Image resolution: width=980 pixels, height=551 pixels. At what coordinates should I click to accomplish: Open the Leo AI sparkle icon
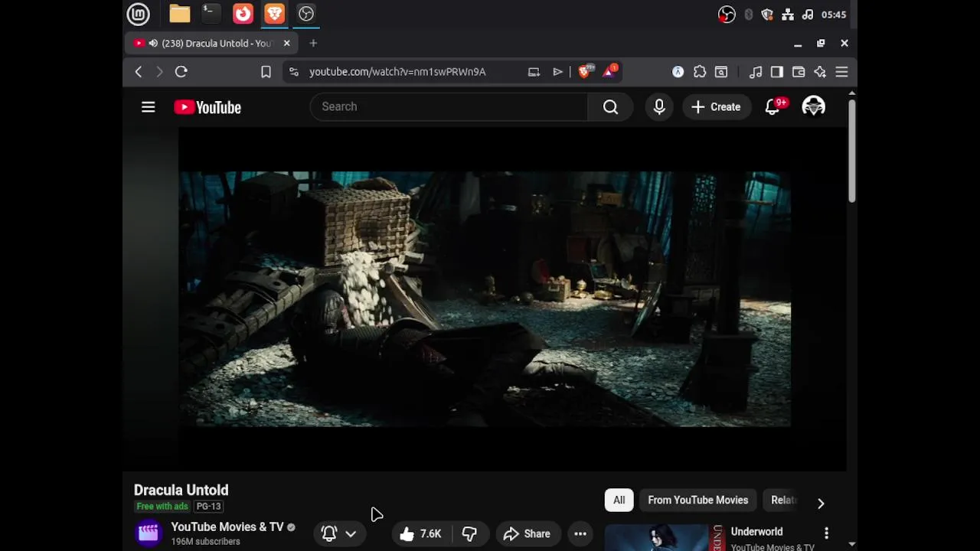coord(820,72)
